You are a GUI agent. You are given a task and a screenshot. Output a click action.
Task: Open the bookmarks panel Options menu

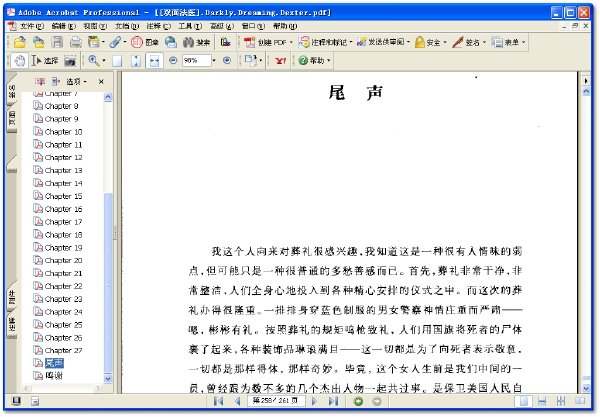[x=76, y=81]
